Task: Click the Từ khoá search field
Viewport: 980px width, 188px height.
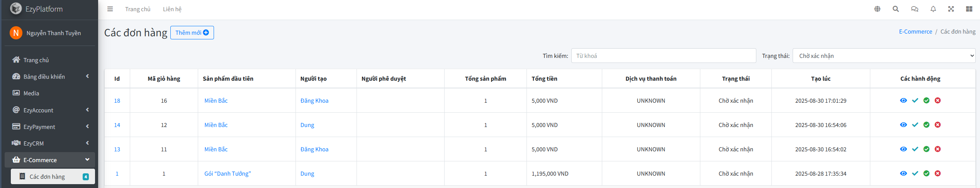Action: click(x=663, y=56)
